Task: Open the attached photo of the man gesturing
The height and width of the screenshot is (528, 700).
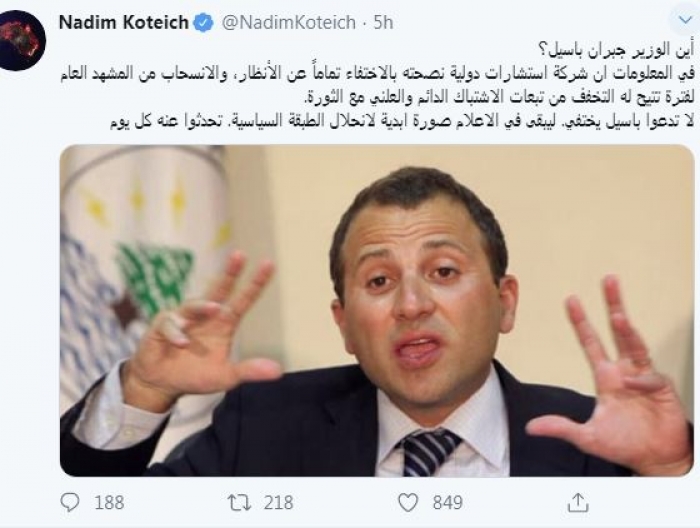Action: click(377, 311)
